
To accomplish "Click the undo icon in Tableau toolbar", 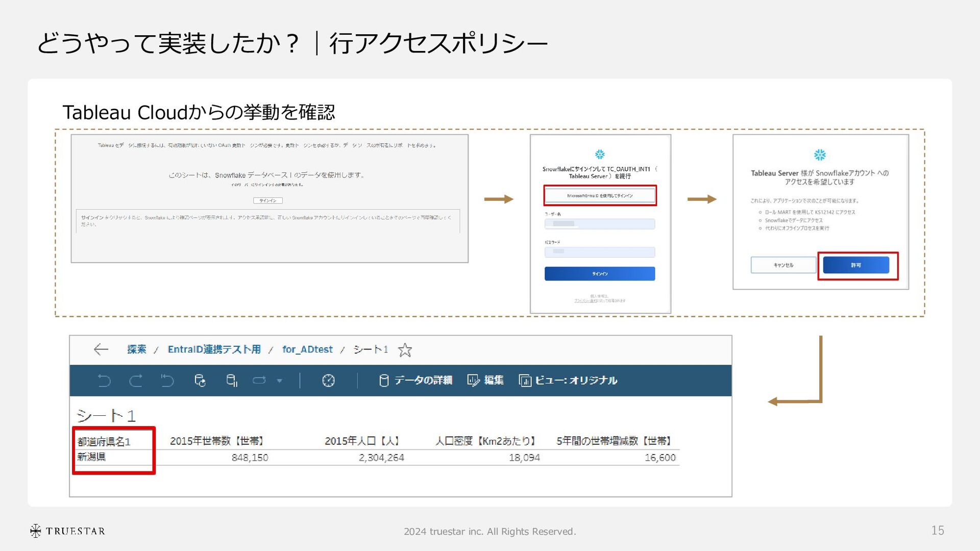I will pos(104,381).
